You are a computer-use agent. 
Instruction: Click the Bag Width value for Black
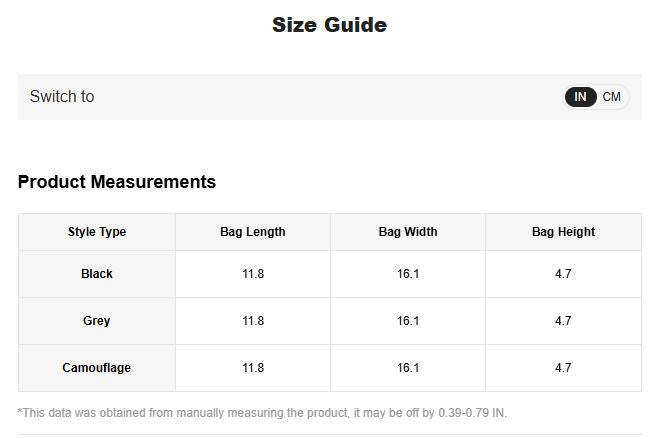click(x=408, y=274)
